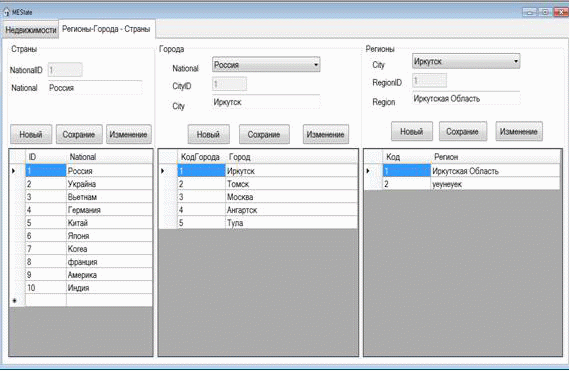The image size is (570, 371).
Task: Focus the Region field with Иркутская Область
Action: pyautogui.click(x=466, y=98)
